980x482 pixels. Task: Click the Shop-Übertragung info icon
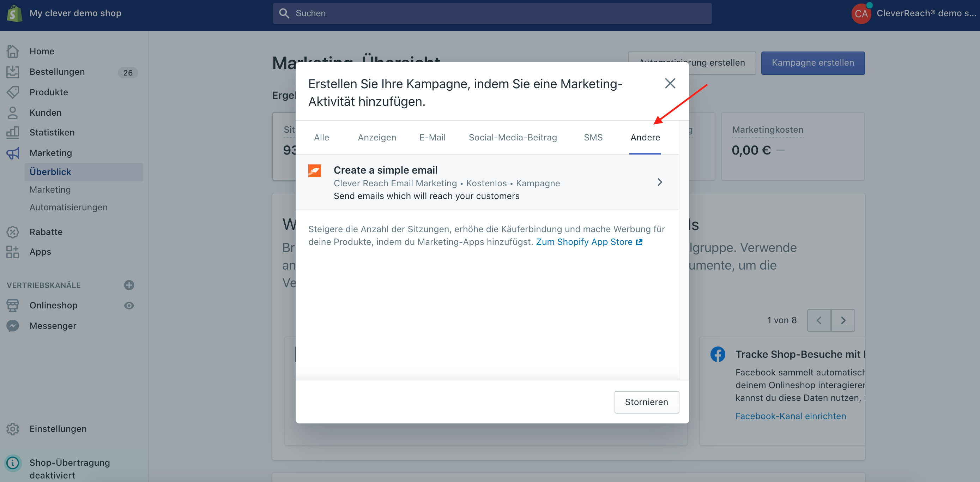coord(13,463)
